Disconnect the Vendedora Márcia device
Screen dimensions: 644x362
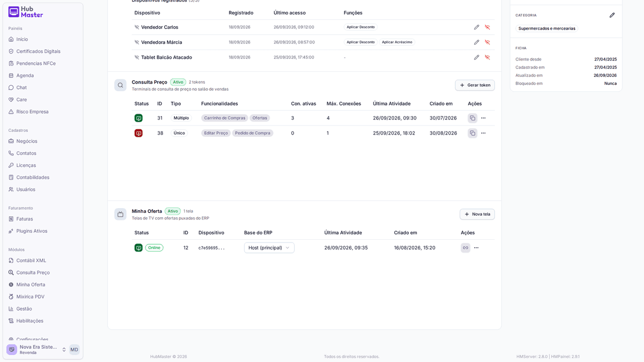click(x=487, y=42)
